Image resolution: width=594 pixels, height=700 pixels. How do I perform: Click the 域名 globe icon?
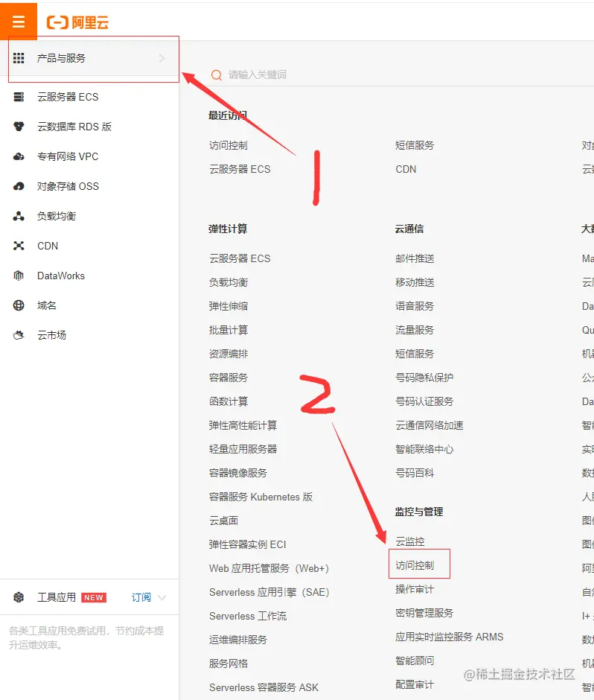coord(19,305)
